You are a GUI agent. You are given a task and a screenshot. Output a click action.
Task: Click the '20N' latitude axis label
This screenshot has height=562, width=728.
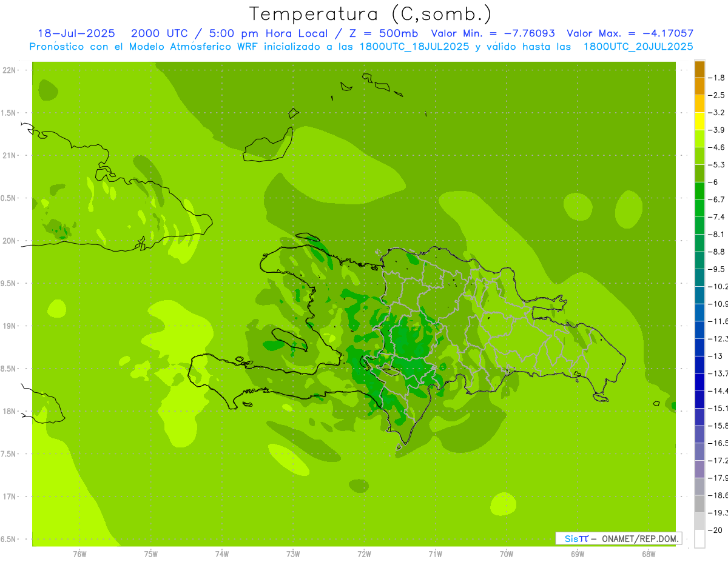click(9, 241)
